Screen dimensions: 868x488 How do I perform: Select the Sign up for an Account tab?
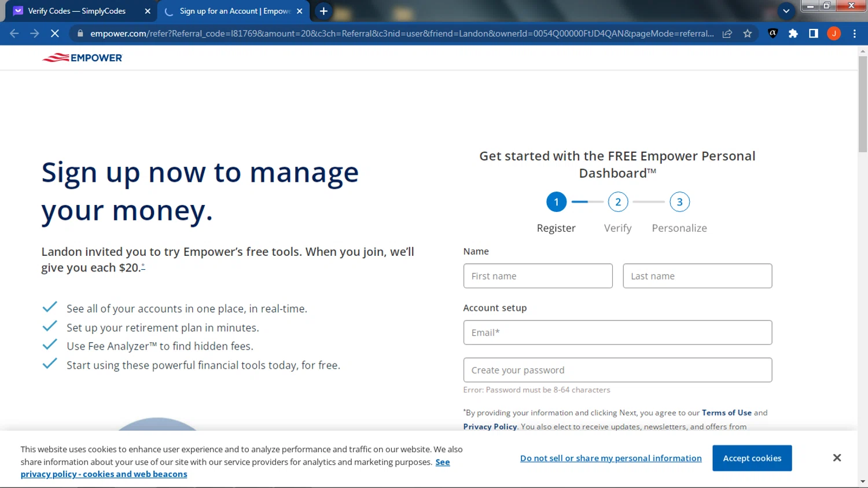(234, 11)
